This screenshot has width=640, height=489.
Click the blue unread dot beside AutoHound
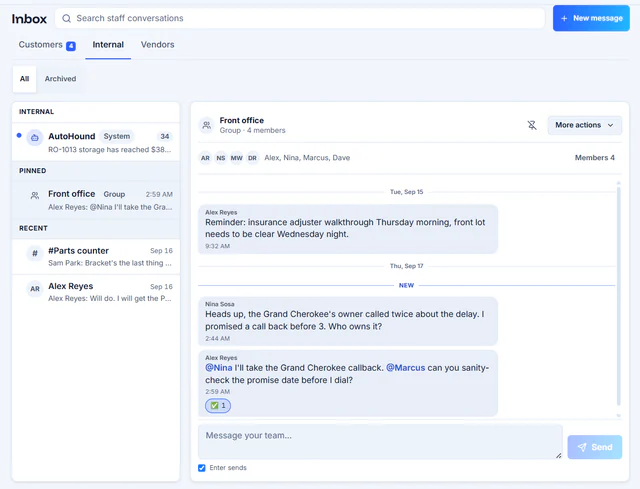[19, 135]
